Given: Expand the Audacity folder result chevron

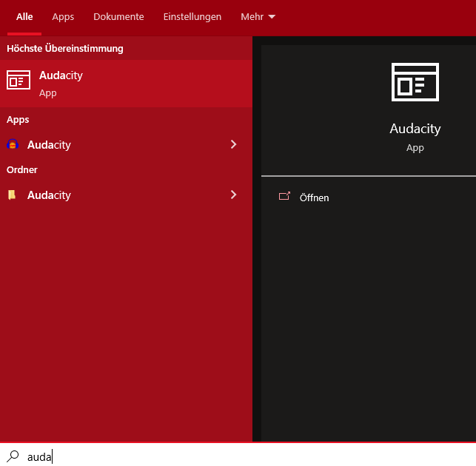Looking at the screenshot, I should 233,195.
